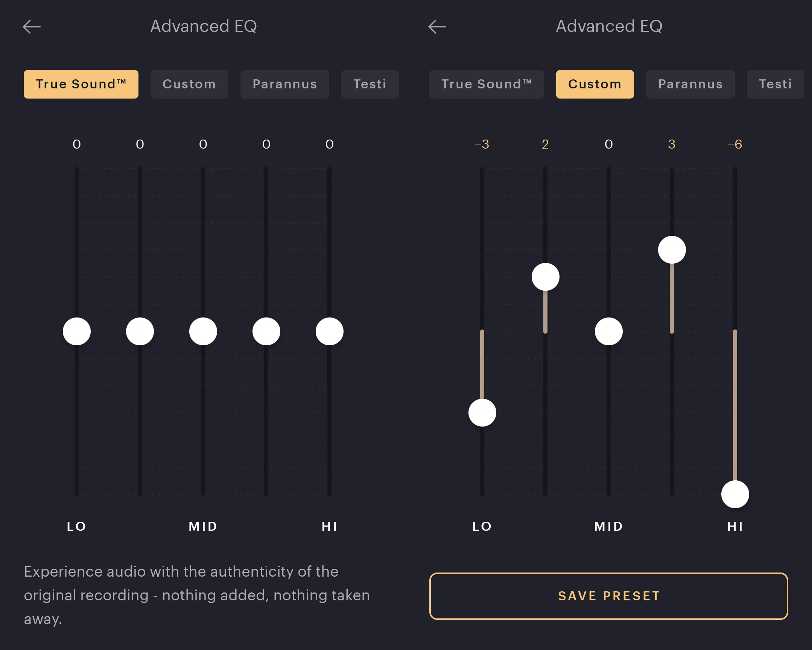Viewport: 812px width, 650px height.
Task: Switch to True Sound in right panel
Action: [x=487, y=84]
